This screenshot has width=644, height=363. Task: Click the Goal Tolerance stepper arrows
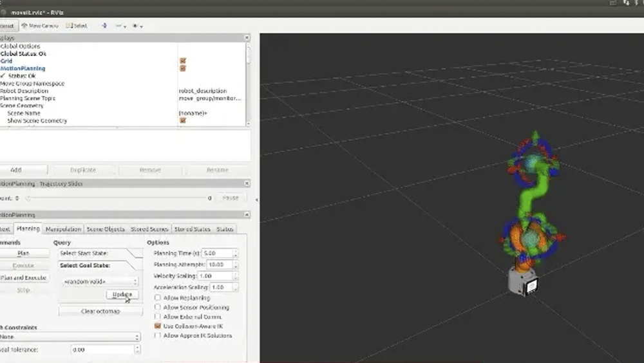pyautogui.click(x=137, y=349)
